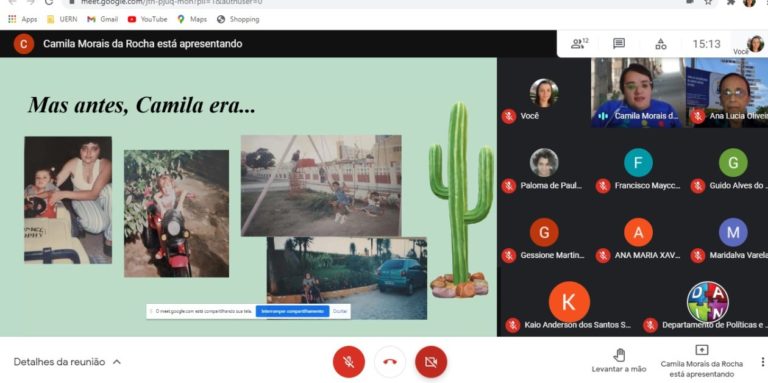Expand the Detalhes da reunião chevron

tap(117, 362)
